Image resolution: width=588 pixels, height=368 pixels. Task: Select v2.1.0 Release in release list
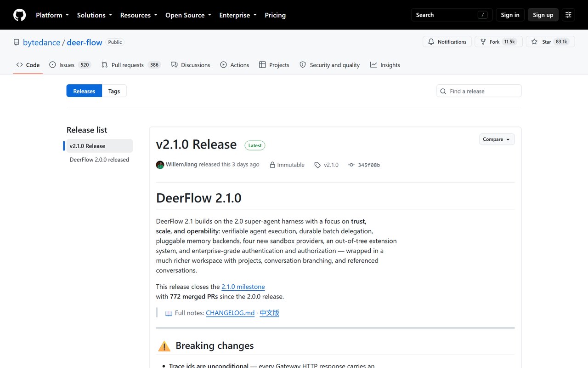tap(100, 146)
